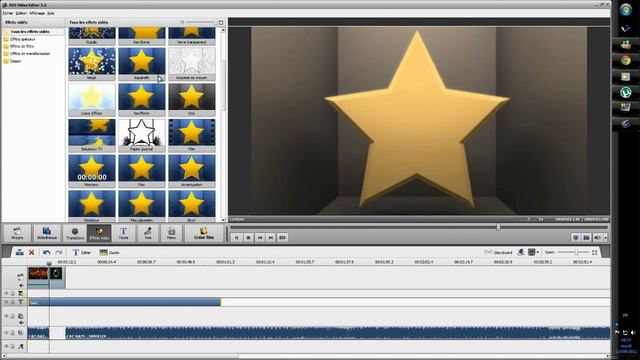This screenshot has width=640, height=360.
Task: Switch to the Transitions panel
Action: pyautogui.click(x=75, y=233)
